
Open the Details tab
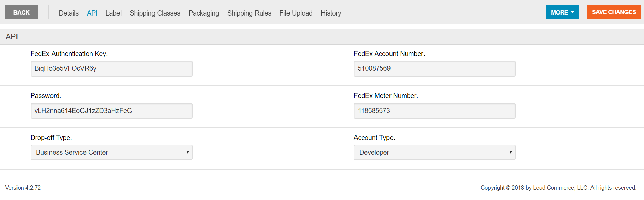[x=69, y=13]
